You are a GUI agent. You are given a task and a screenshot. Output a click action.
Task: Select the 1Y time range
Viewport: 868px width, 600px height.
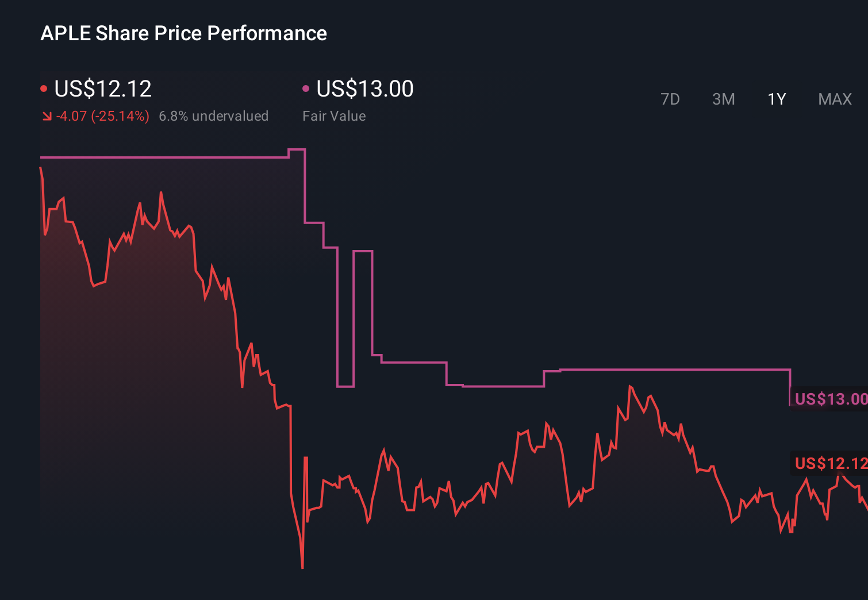coord(776,99)
